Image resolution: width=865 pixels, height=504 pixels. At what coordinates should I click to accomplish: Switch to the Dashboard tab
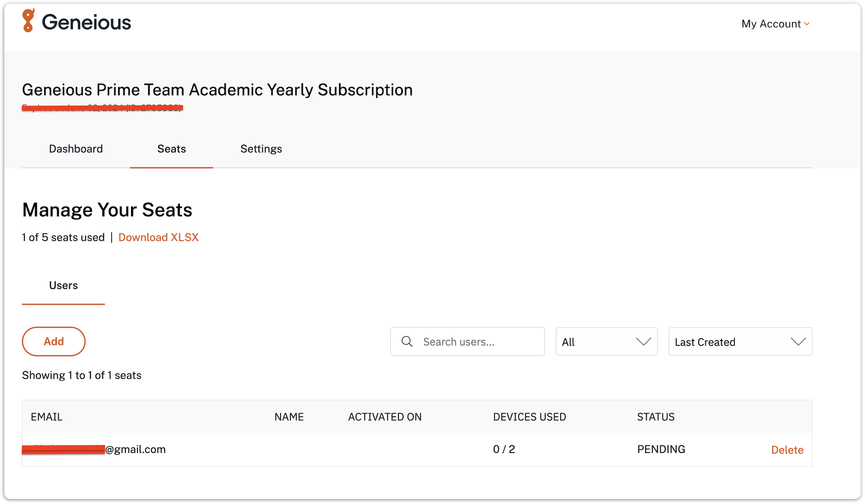pyautogui.click(x=76, y=149)
